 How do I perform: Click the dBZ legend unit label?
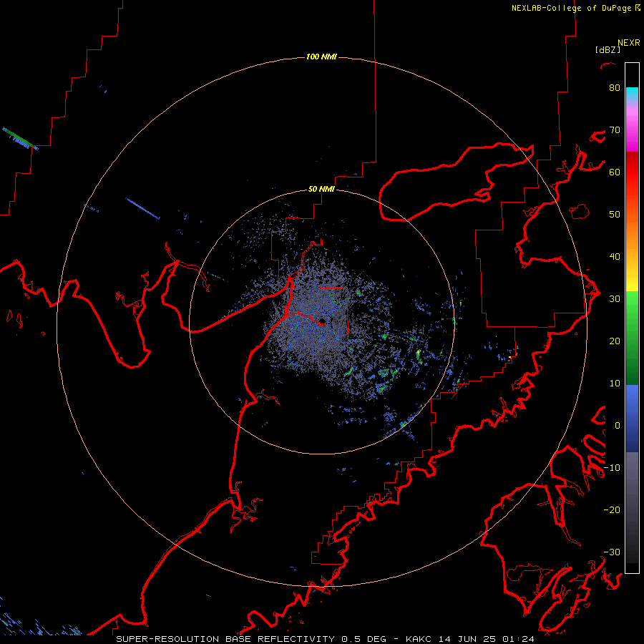[608, 49]
